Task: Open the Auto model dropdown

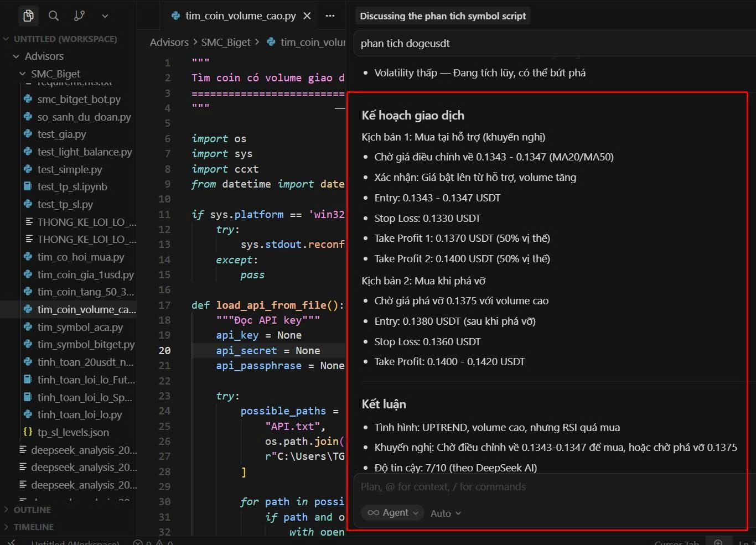Action: [x=446, y=513]
